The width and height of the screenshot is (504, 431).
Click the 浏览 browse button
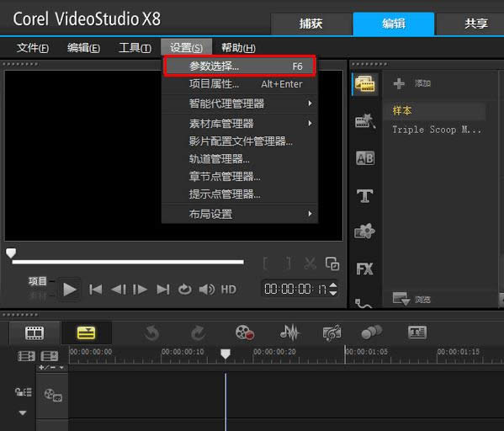[x=411, y=299]
